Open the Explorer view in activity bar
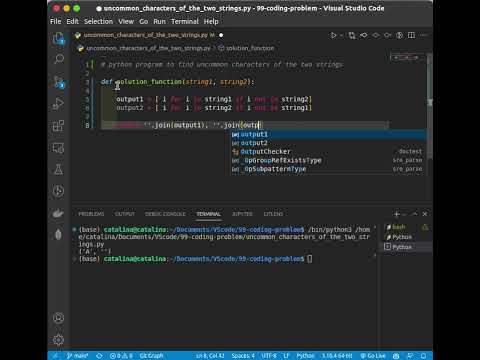480x360 pixels. click(x=59, y=39)
